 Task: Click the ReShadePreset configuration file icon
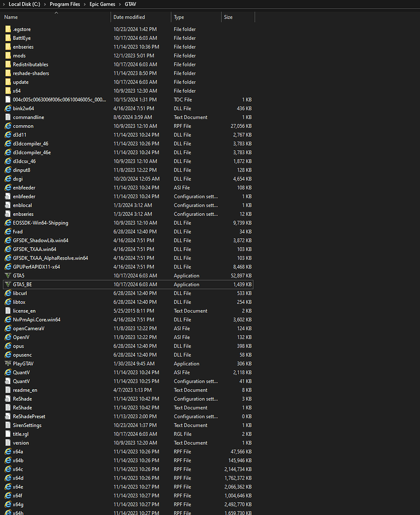click(x=8, y=417)
